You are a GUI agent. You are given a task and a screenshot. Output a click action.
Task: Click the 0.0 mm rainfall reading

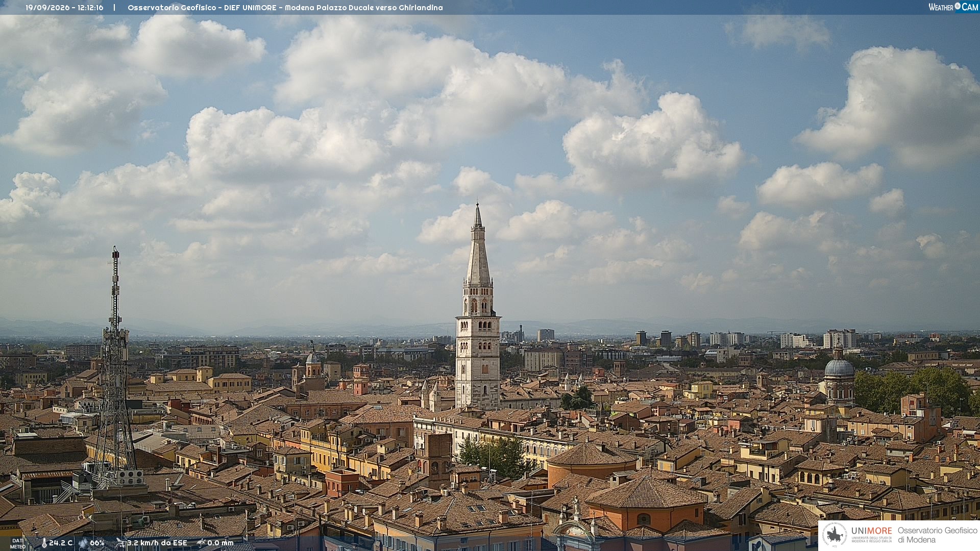(x=220, y=543)
